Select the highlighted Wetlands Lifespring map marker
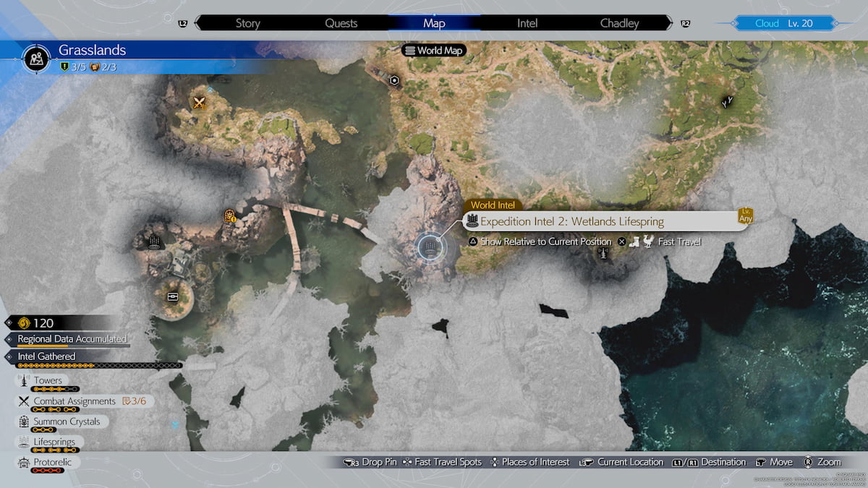Screen dimensions: 868x488 click(x=430, y=248)
